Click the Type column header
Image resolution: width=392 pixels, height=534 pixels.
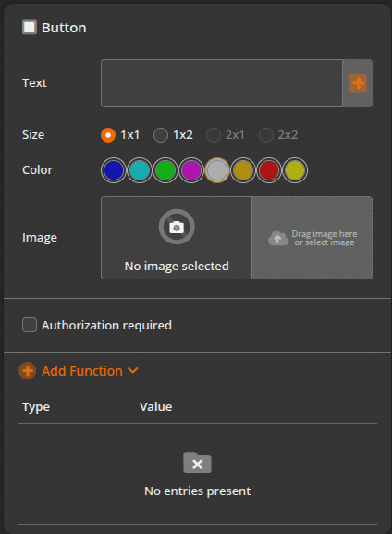(36, 406)
